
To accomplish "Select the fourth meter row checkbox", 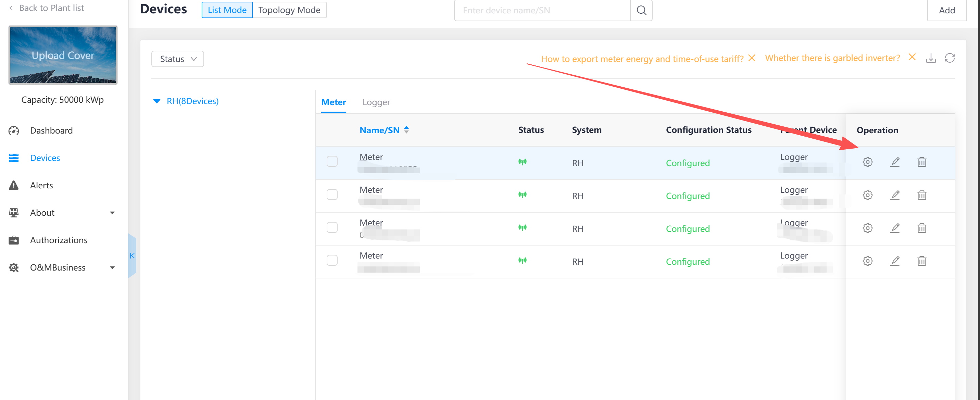I will (332, 260).
